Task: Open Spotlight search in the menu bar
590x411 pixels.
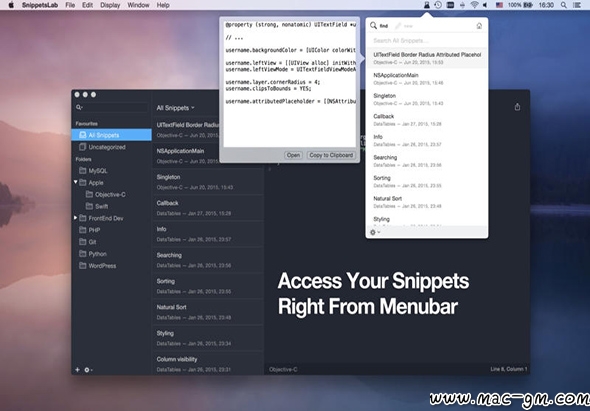Action: tap(563, 5)
